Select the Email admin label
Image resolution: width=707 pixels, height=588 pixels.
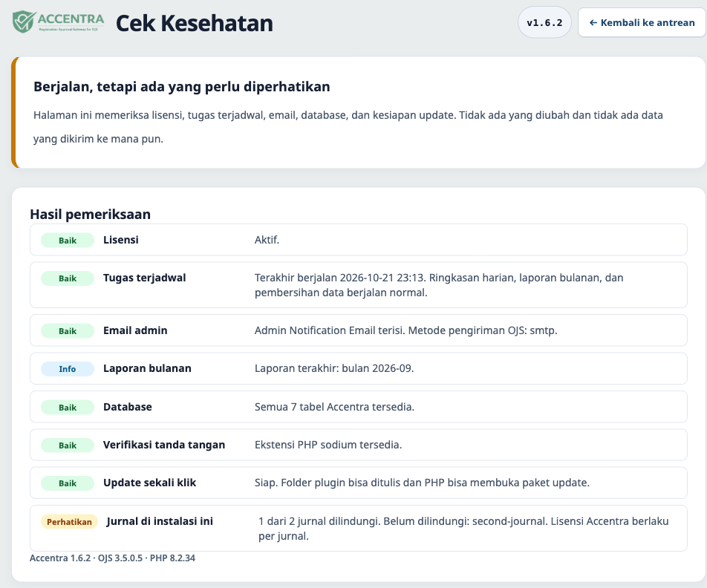point(135,330)
